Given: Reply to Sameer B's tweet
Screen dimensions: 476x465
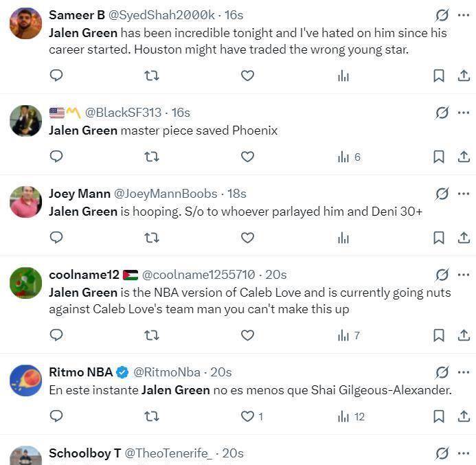Looking at the screenshot, I should coord(56,76).
